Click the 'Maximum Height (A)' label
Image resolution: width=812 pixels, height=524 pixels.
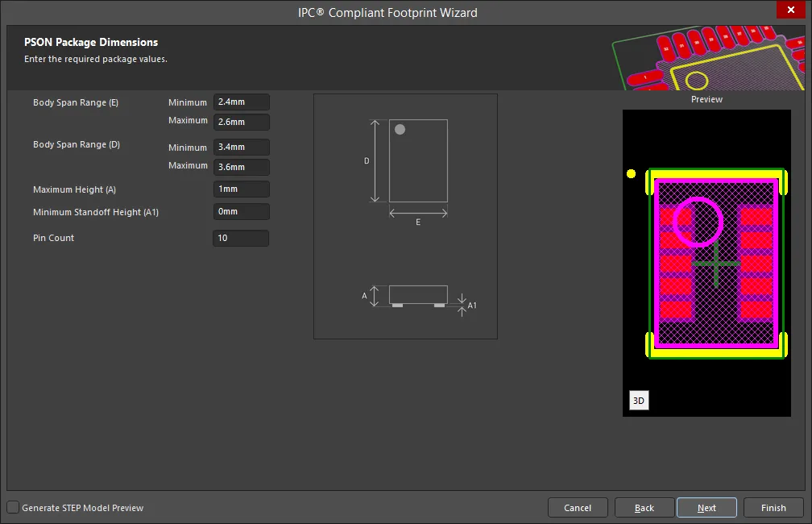coord(75,189)
